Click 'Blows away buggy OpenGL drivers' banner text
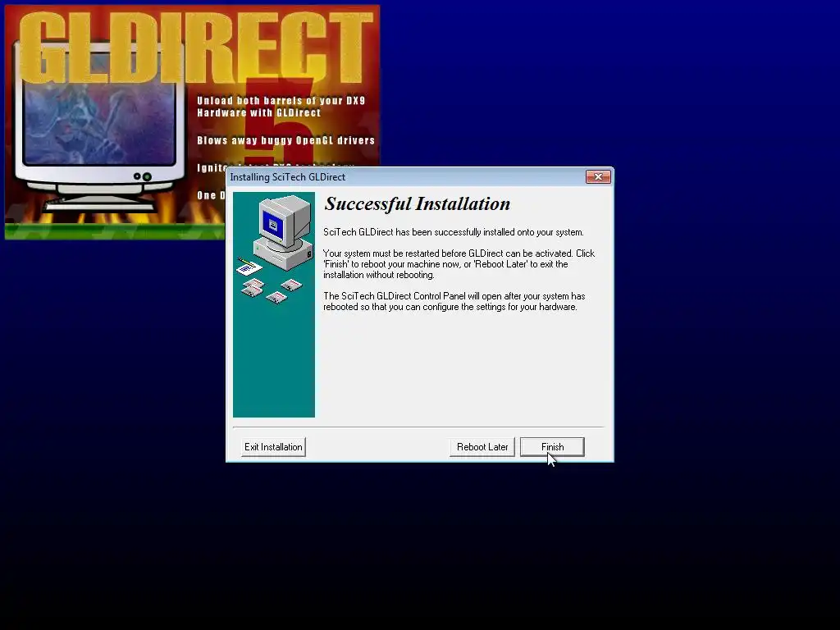 click(285, 140)
